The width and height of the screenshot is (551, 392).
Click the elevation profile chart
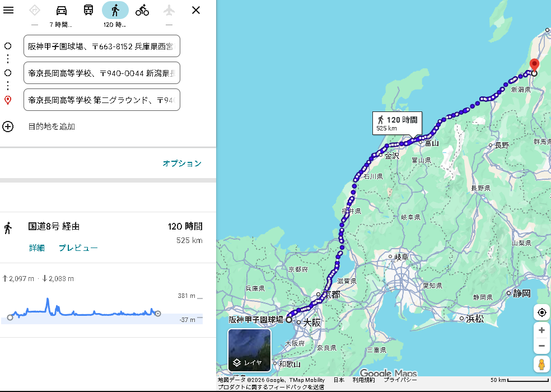point(84,311)
